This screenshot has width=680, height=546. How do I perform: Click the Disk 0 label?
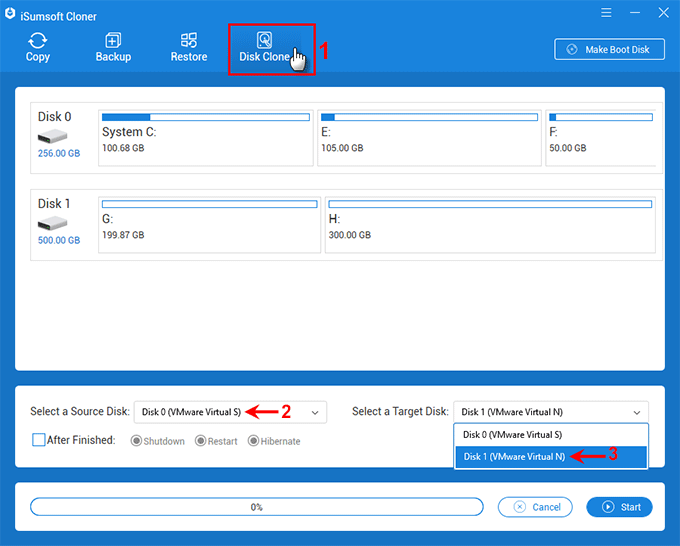(54, 117)
